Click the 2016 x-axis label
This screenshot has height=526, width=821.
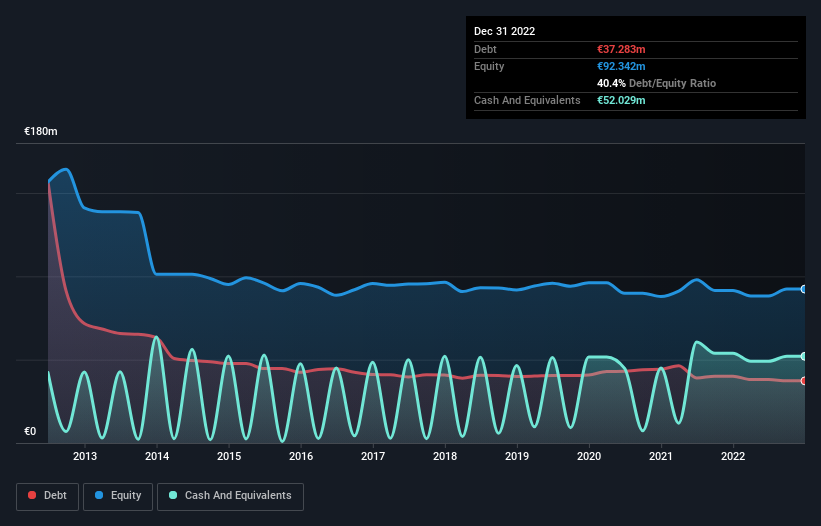click(301, 456)
